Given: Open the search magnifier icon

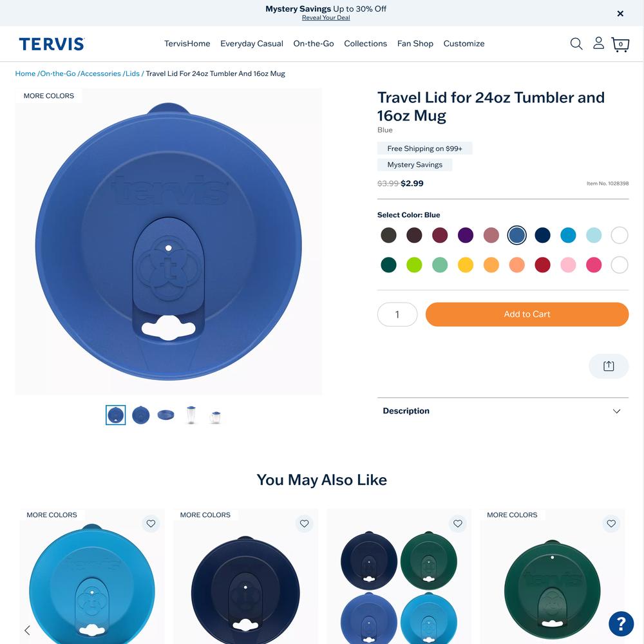Looking at the screenshot, I should [x=576, y=44].
